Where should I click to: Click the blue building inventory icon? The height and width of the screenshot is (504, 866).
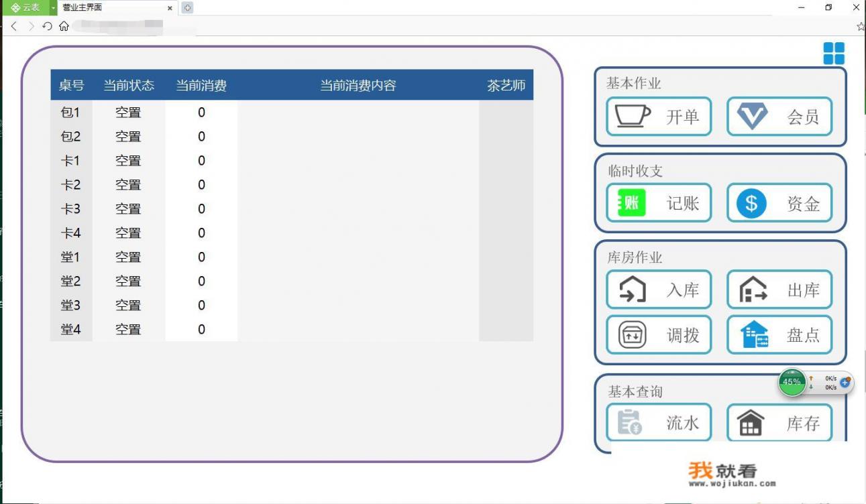[754, 334]
